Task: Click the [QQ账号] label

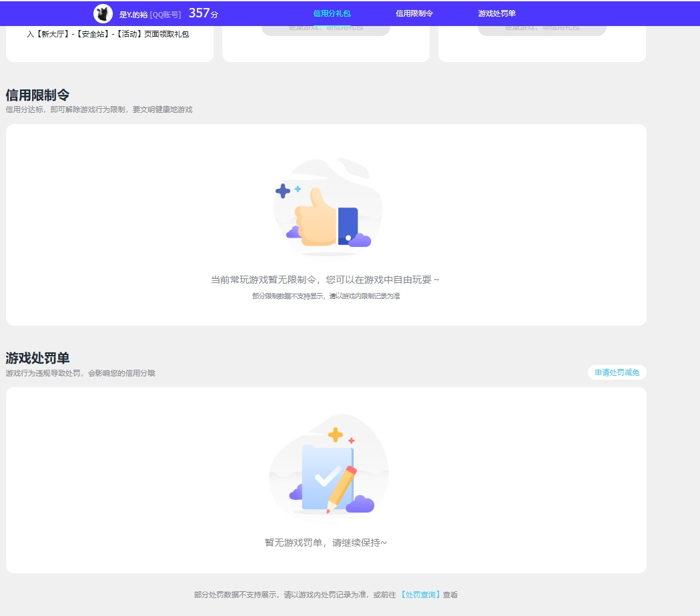Action: (165, 14)
